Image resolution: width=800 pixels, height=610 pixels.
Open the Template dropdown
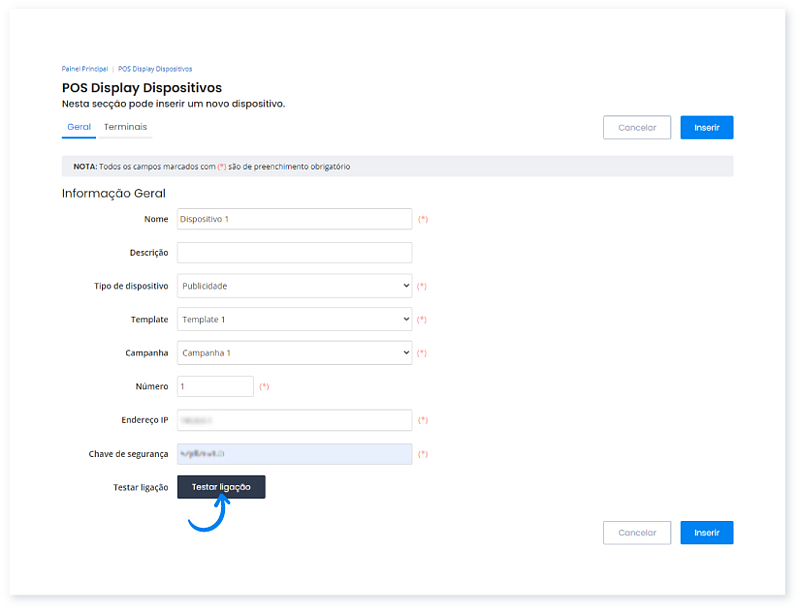(294, 319)
